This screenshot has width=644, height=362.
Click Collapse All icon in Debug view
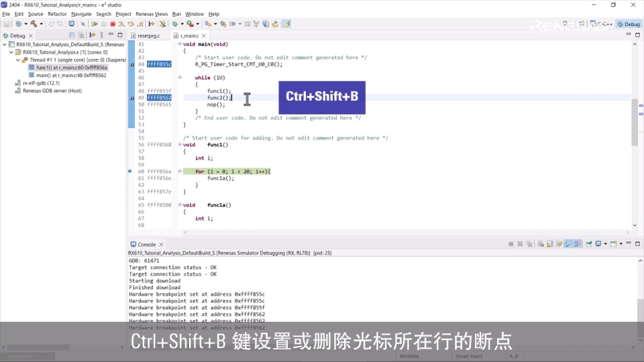click(72, 36)
